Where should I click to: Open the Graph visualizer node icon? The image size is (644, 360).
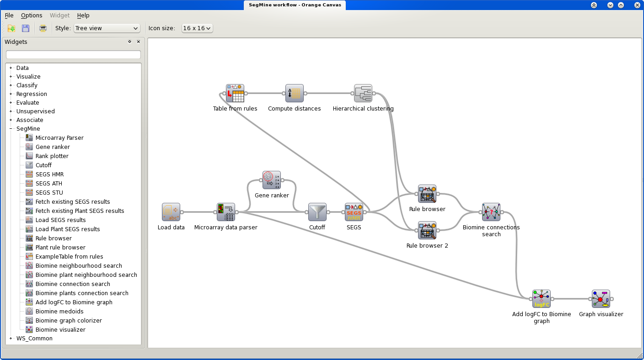coord(601,299)
